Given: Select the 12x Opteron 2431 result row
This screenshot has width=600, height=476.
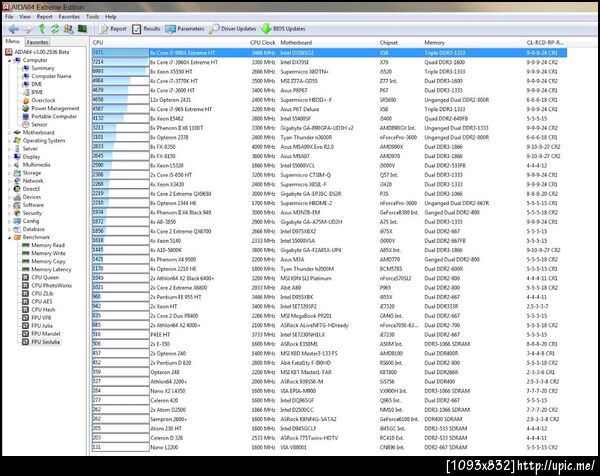Looking at the screenshot, I should pos(329,99).
